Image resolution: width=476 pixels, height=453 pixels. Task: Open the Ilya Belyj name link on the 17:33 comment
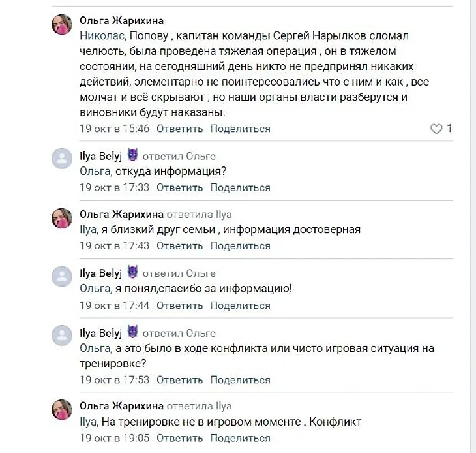tap(100, 156)
